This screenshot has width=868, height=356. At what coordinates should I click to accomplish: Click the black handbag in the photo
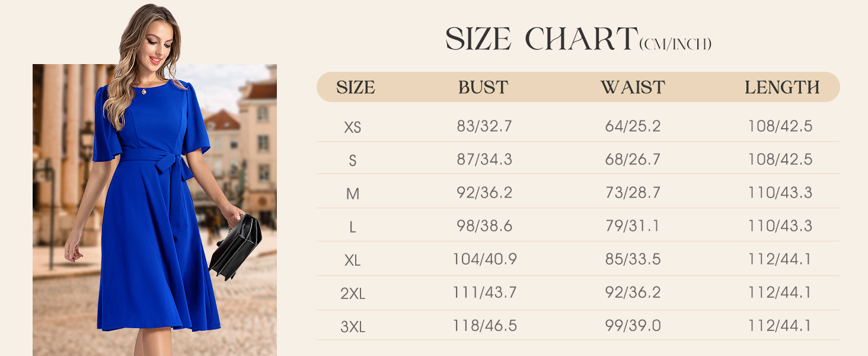[x=235, y=246]
